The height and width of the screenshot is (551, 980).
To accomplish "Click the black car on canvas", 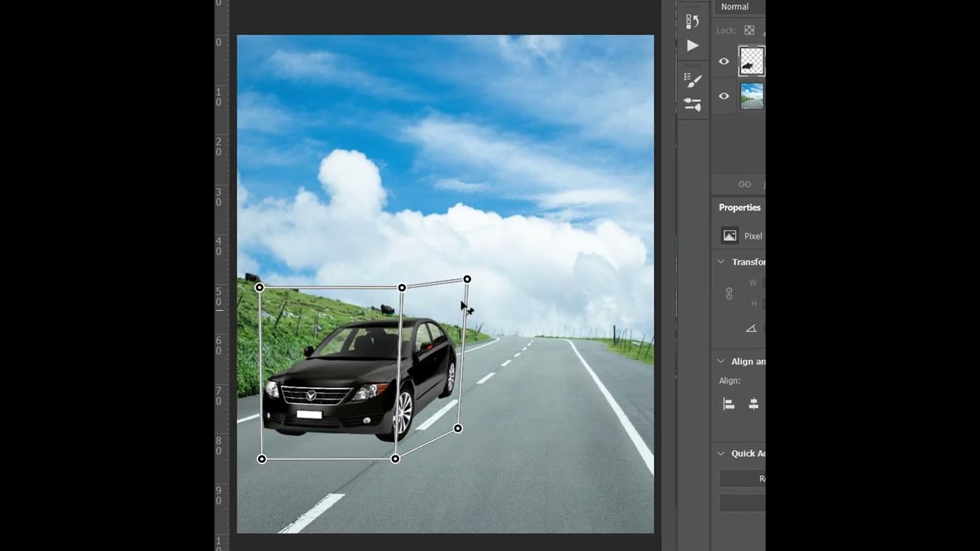I will [x=358, y=380].
